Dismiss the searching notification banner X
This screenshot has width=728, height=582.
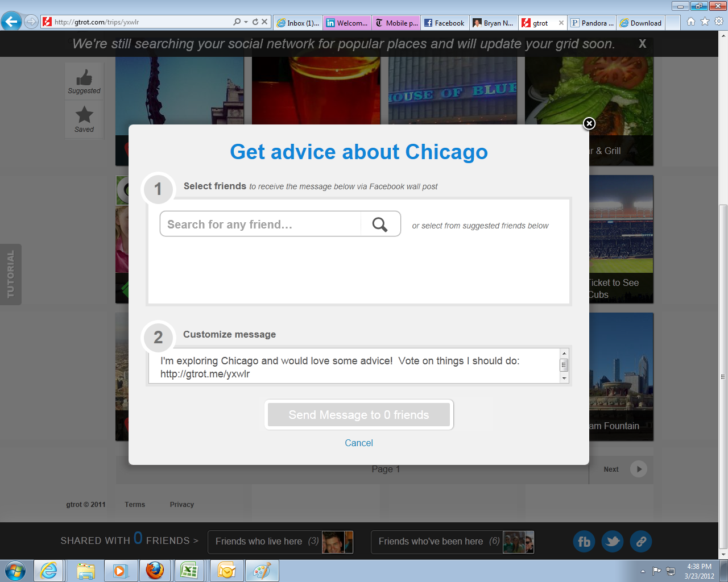[x=642, y=44]
